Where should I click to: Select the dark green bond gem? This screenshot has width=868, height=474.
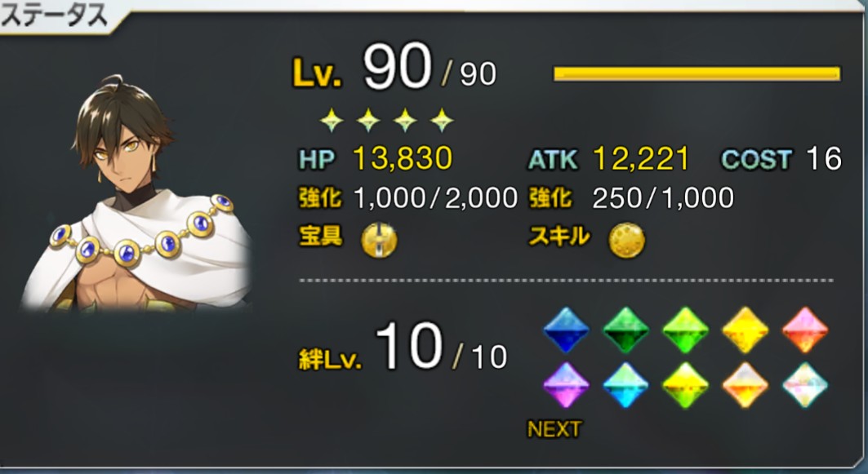626,330
